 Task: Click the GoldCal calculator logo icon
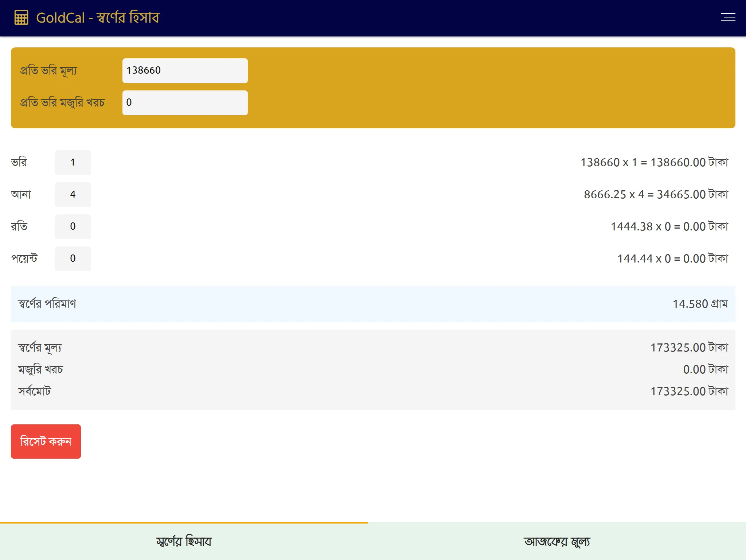click(21, 17)
